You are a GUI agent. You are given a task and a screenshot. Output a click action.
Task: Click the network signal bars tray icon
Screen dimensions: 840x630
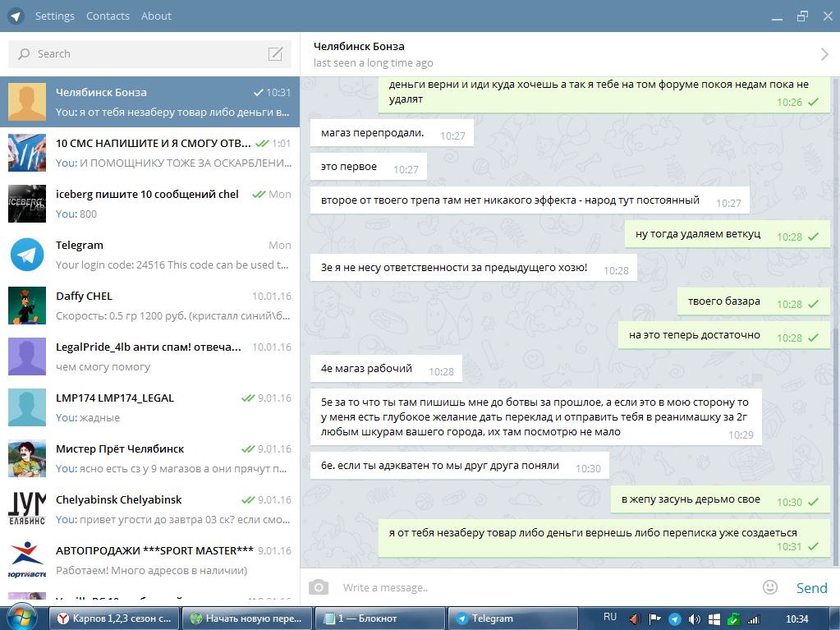pos(754,619)
